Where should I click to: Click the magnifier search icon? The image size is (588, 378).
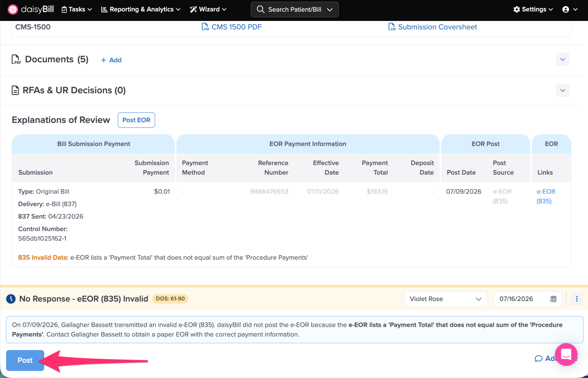(x=260, y=9)
